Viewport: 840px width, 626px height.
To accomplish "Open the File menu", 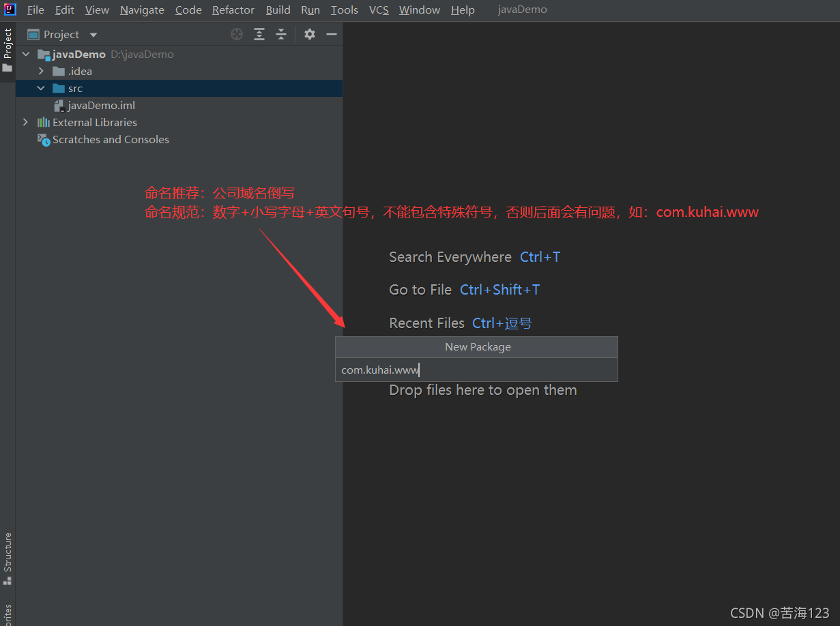I will pyautogui.click(x=35, y=10).
